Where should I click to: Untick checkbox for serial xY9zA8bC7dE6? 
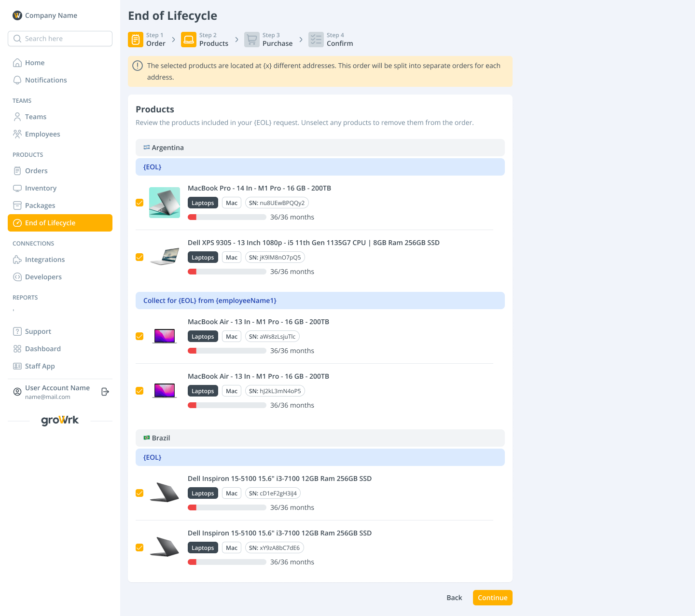[x=139, y=548]
